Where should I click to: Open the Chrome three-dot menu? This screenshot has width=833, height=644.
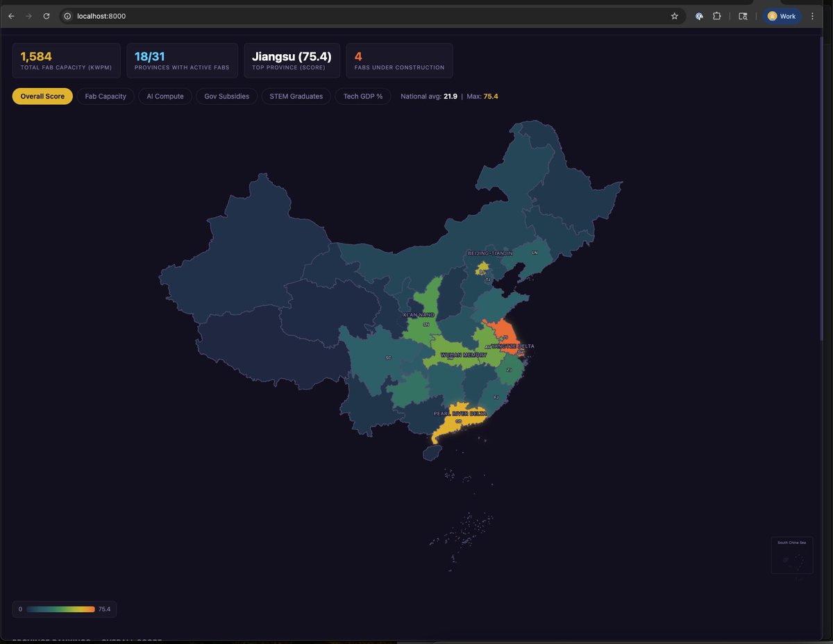[812, 16]
